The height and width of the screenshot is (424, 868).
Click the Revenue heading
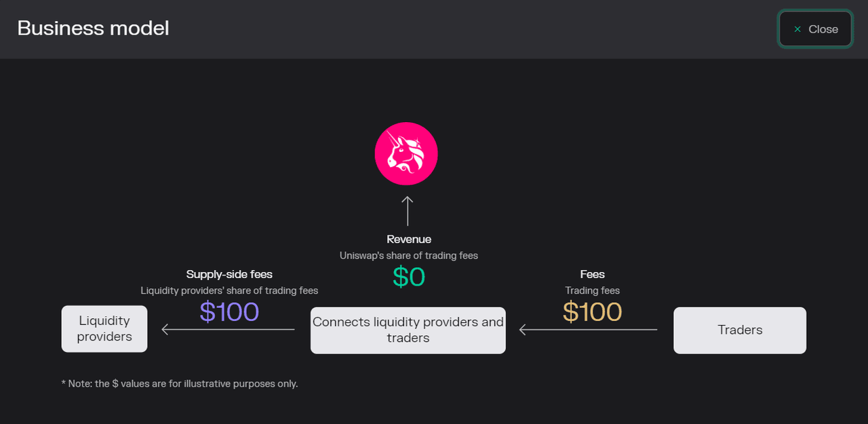[409, 239]
